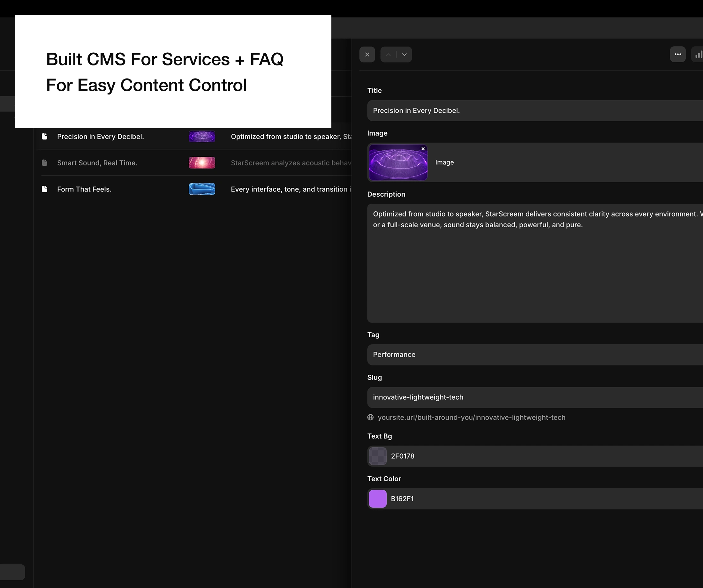The width and height of the screenshot is (703, 588).
Task: Close the item detail panel
Action: pos(367,55)
